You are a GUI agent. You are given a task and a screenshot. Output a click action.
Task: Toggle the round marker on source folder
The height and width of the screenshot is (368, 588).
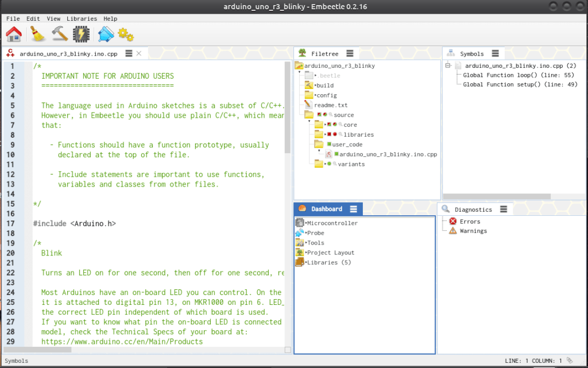pos(325,115)
